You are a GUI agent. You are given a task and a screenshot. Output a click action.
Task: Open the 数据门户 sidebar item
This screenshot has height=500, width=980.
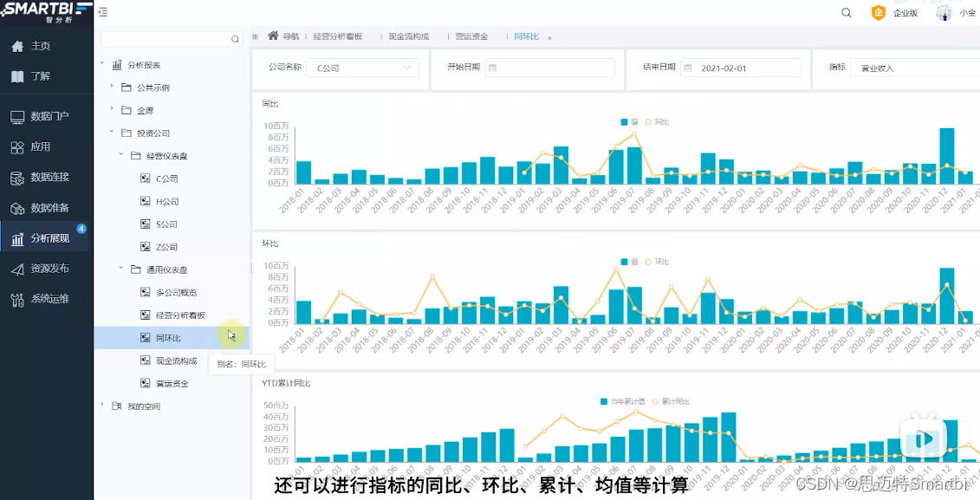pos(46,116)
